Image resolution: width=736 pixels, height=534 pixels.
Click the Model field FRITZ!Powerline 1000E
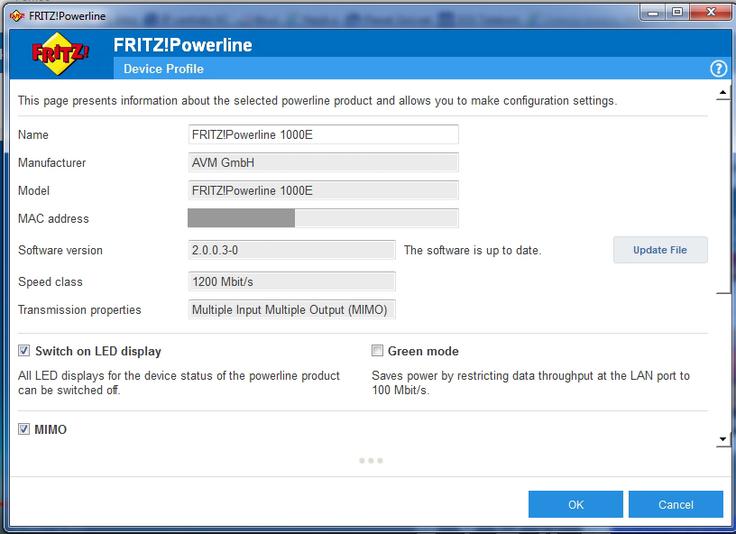(x=323, y=191)
